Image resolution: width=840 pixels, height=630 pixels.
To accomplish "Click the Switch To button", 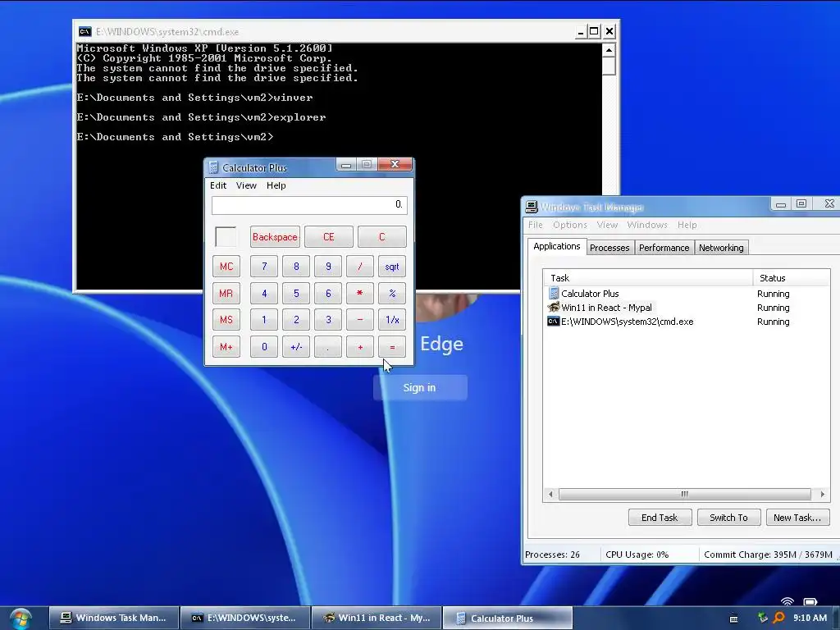I will pyautogui.click(x=728, y=517).
